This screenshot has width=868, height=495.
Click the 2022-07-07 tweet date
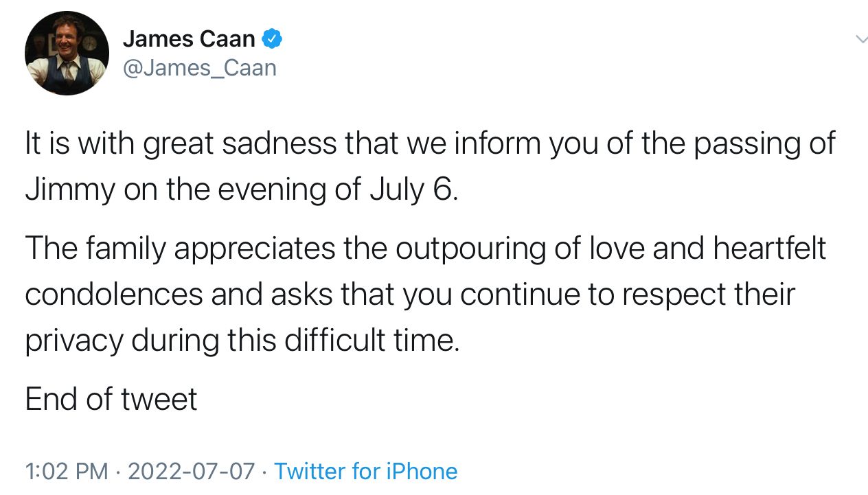pyautogui.click(x=191, y=471)
